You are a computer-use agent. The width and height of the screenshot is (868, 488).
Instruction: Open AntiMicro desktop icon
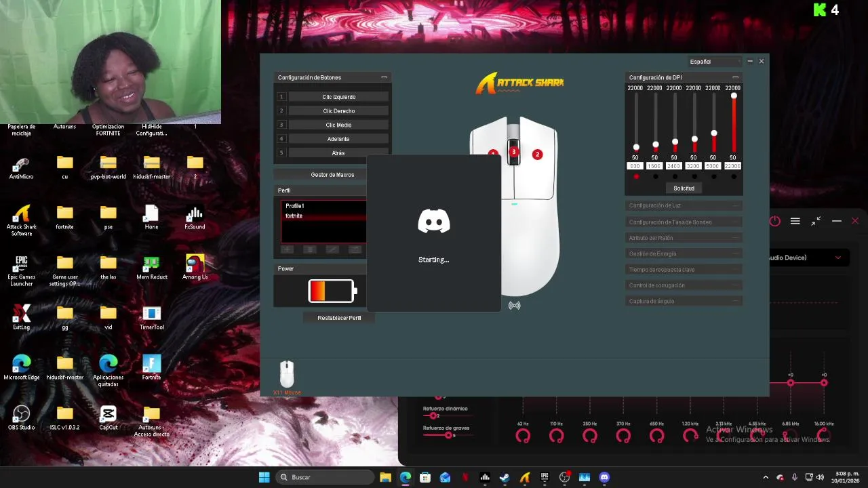(x=21, y=168)
